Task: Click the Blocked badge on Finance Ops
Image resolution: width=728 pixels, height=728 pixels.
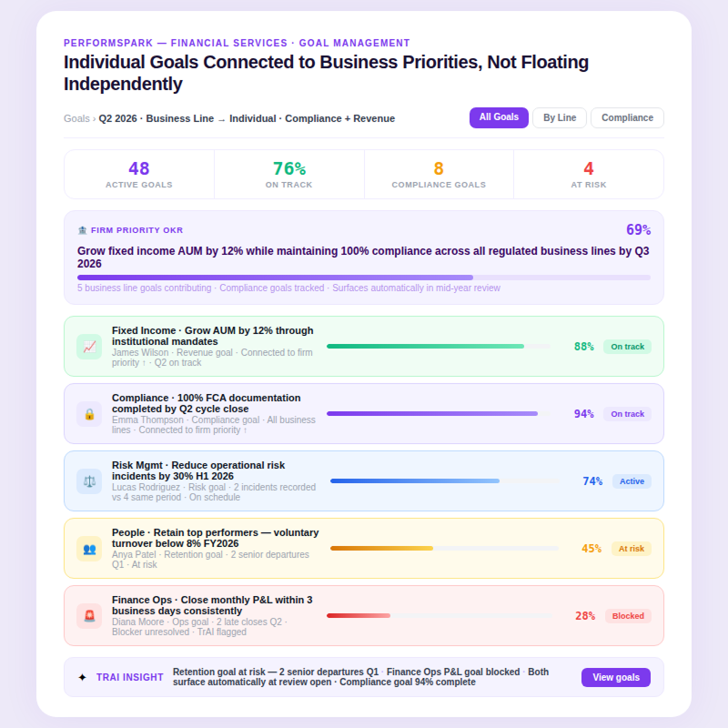Action: point(628,616)
